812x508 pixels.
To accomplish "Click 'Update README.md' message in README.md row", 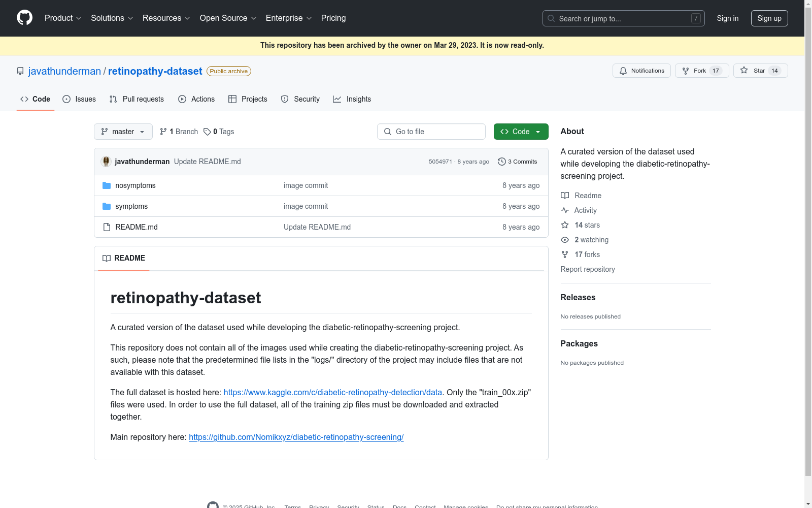I will pos(317,227).
